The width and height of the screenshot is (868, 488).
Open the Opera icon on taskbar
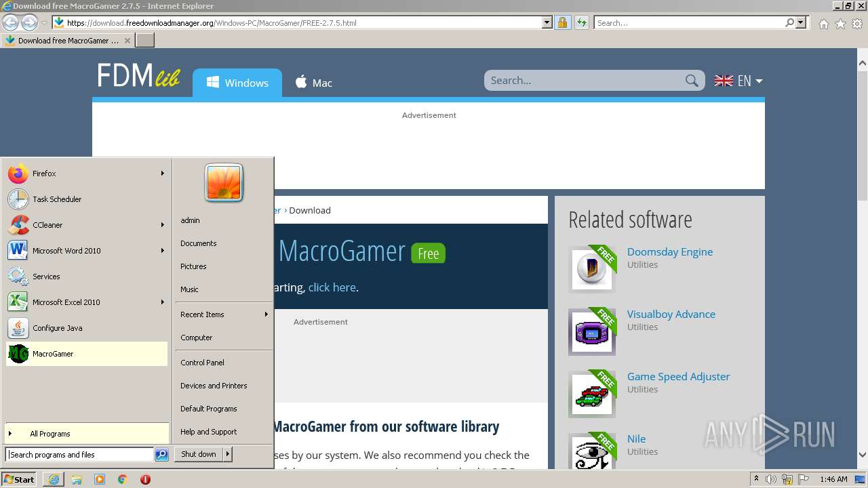click(x=145, y=479)
